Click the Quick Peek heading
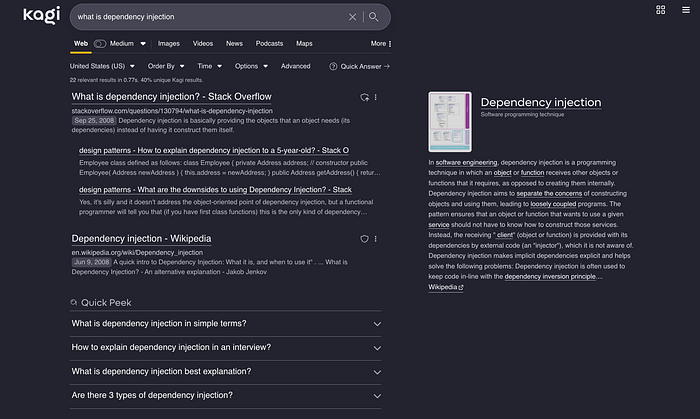This screenshot has height=419, width=700. click(106, 303)
